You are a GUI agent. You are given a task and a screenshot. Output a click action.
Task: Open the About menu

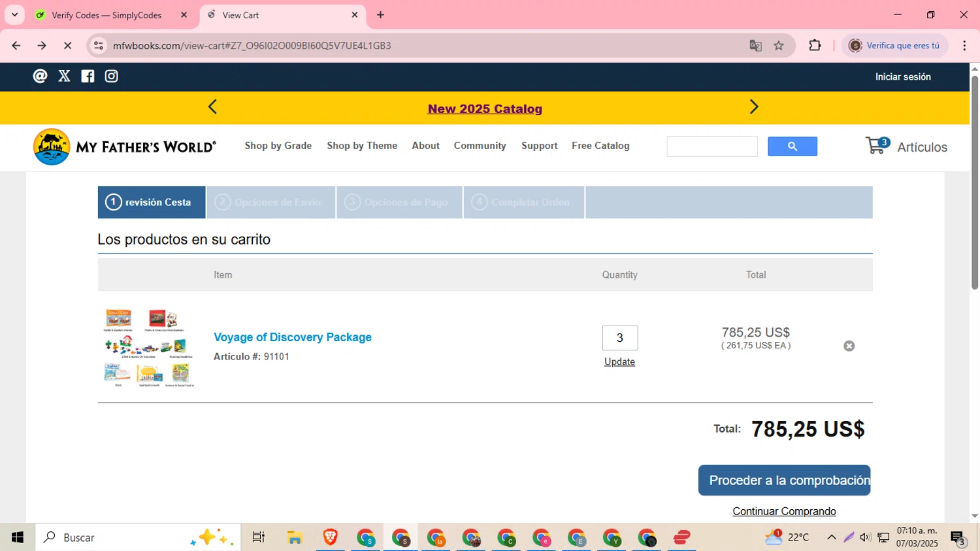pyautogui.click(x=425, y=146)
